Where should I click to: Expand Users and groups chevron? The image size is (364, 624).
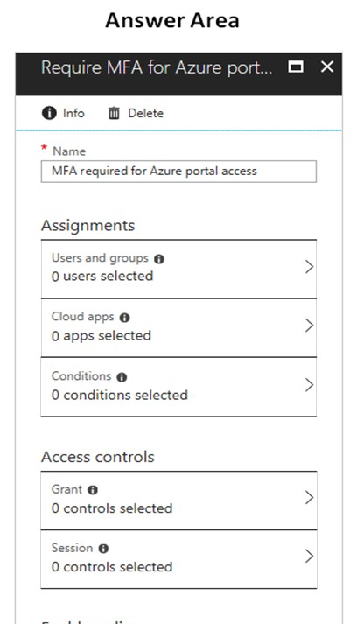(309, 267)
